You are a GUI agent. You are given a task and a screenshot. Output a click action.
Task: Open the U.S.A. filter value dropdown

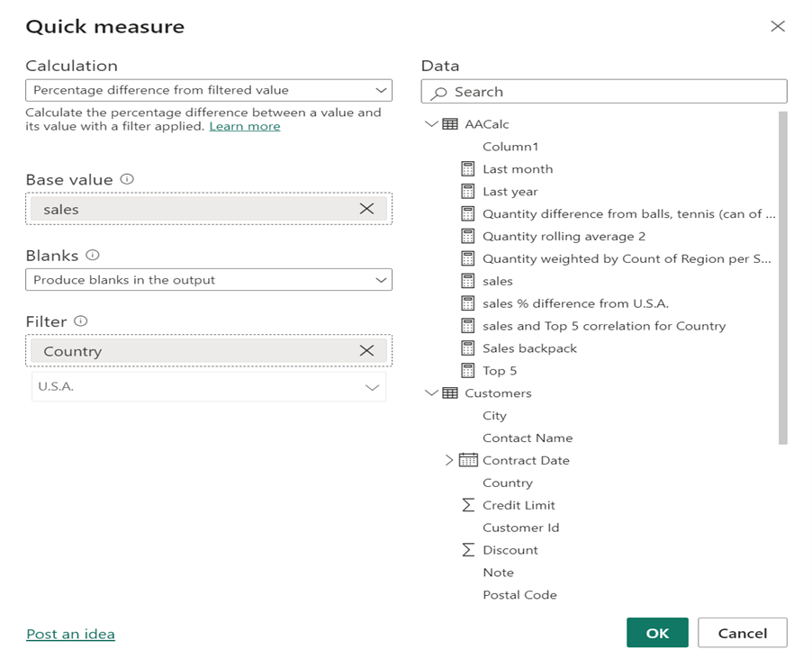click(x=209, y=386)
